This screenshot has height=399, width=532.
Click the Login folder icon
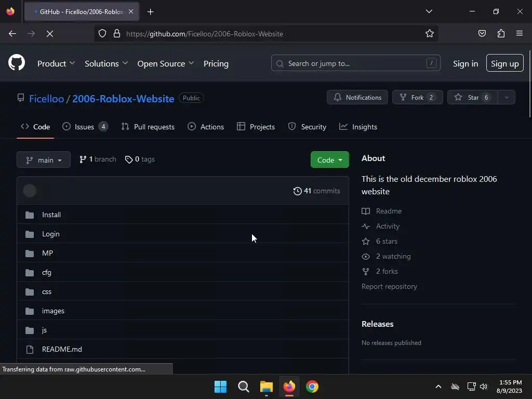[x=30, y=234]
